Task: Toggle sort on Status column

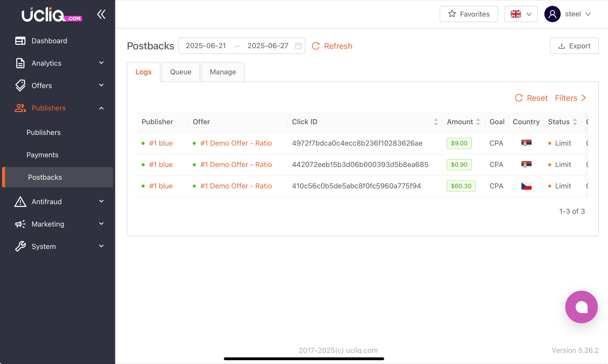Action: tap(575, 122)
